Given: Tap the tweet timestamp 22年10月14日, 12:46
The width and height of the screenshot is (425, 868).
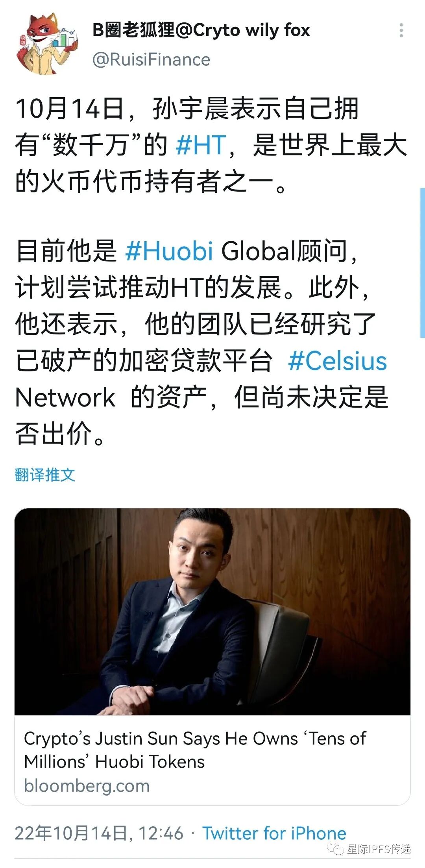Looking at the screenshot, I should [x=99, y=833].
